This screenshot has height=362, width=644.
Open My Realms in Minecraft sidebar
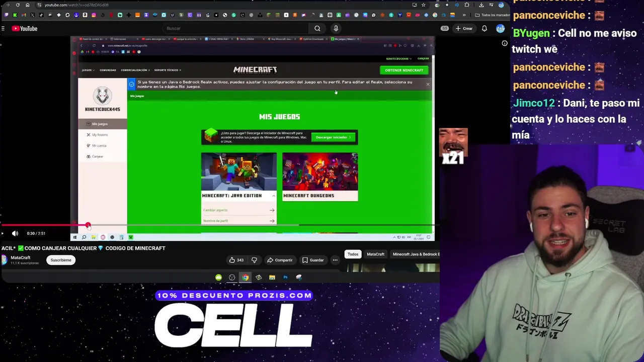tap(103, 135)
